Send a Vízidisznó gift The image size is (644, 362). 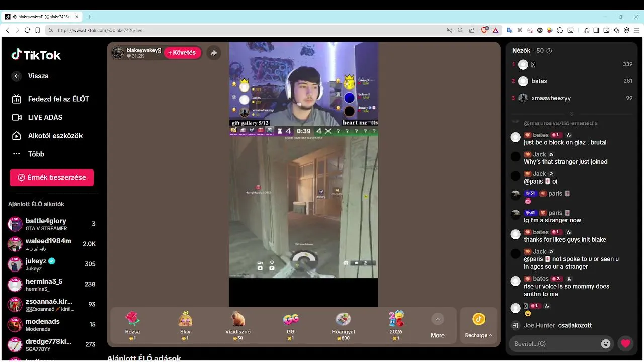pyautogui.click(x=238, y=326)
